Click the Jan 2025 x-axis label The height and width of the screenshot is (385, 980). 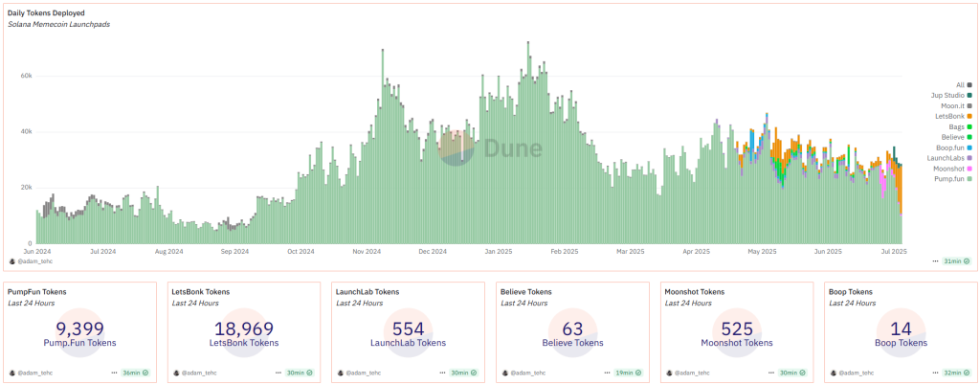(x=498, y=252)
